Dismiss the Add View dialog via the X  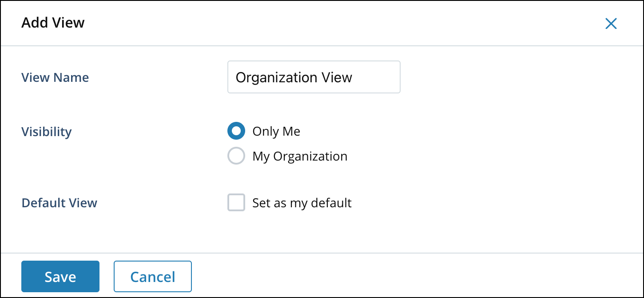[611, 24]
